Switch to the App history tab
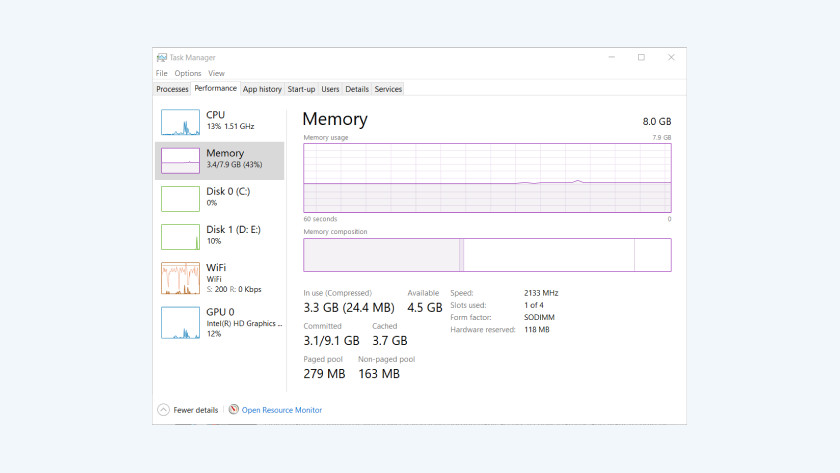This screenshot has height=473, width=840. click(262, 89)
